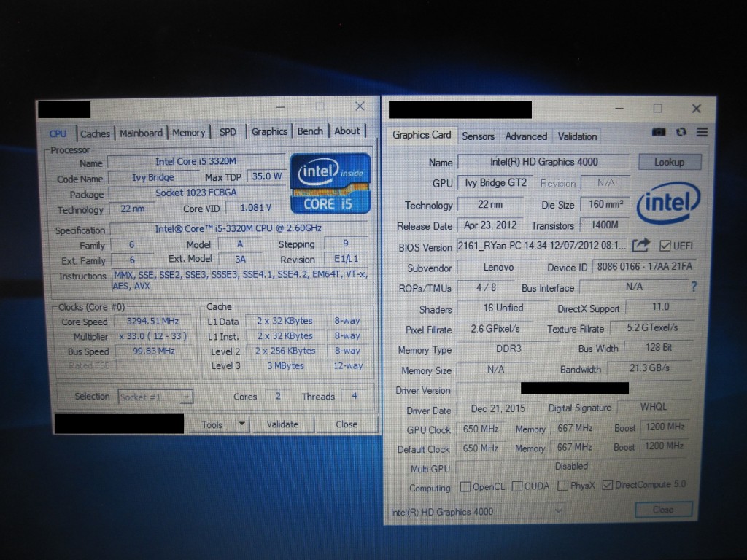The width and height of the screenshot is (747, 560).
Task: Click the GPU-Z refresh icon
Action: [x=681, y=132]
